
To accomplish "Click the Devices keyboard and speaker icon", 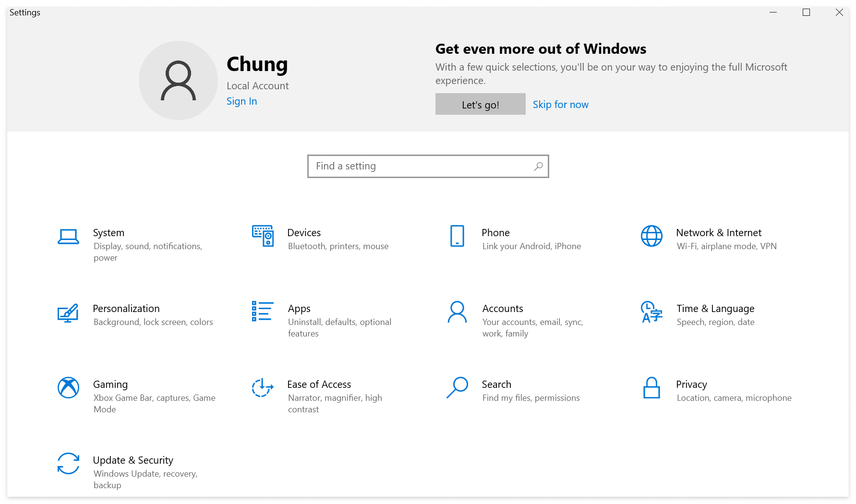I will click(x=263, y=236).
